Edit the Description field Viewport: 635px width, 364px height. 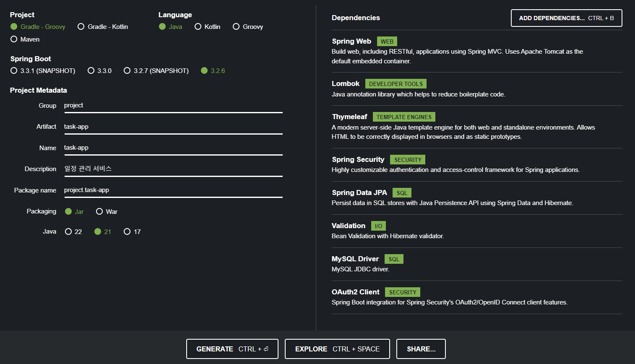pos(173,169)
